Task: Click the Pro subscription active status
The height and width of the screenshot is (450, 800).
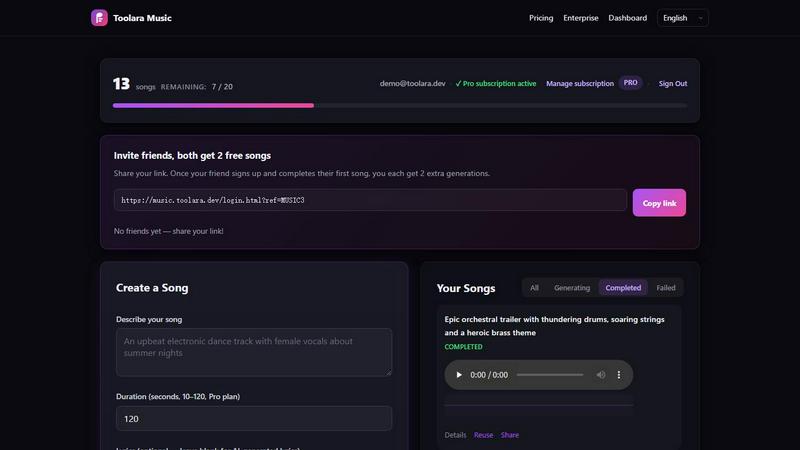Action: click(495, 84)
